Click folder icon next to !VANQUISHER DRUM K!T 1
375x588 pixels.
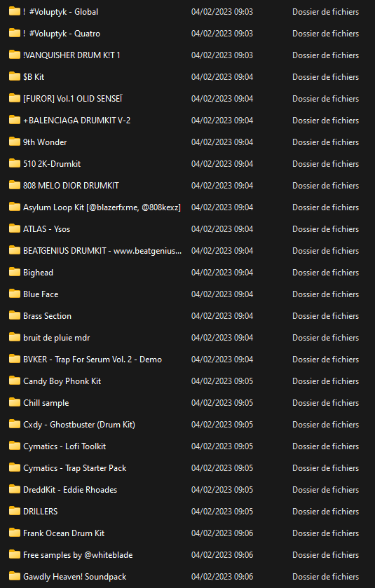15,55
